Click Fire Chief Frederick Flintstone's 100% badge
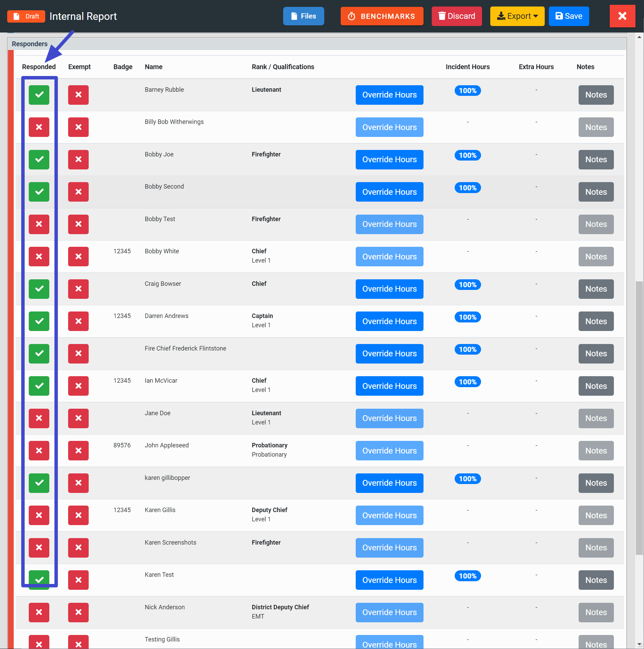The image size is (644, 649). point(467,349)
